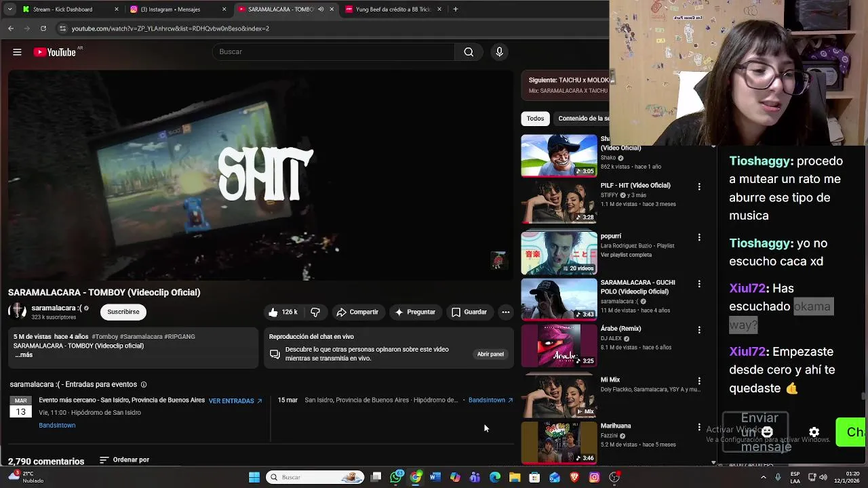
Task: Open Bandsintown link for the 15 mar event
Action: (490, 400)
